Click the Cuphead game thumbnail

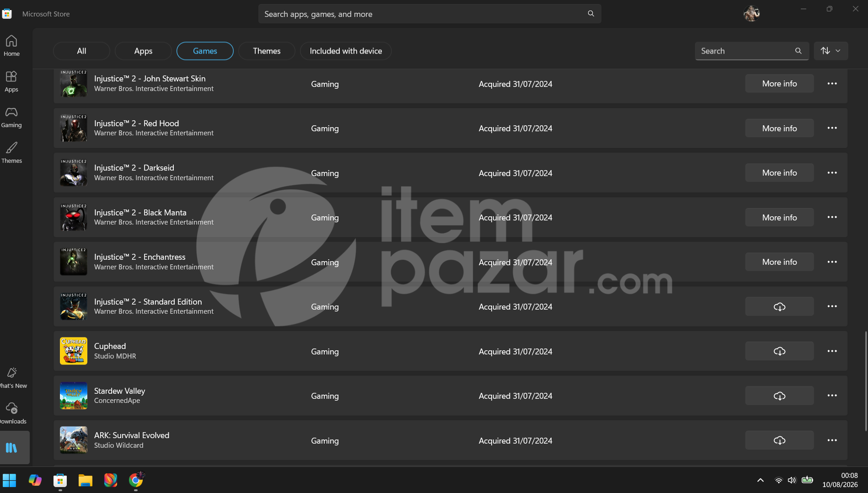[73, 351]
